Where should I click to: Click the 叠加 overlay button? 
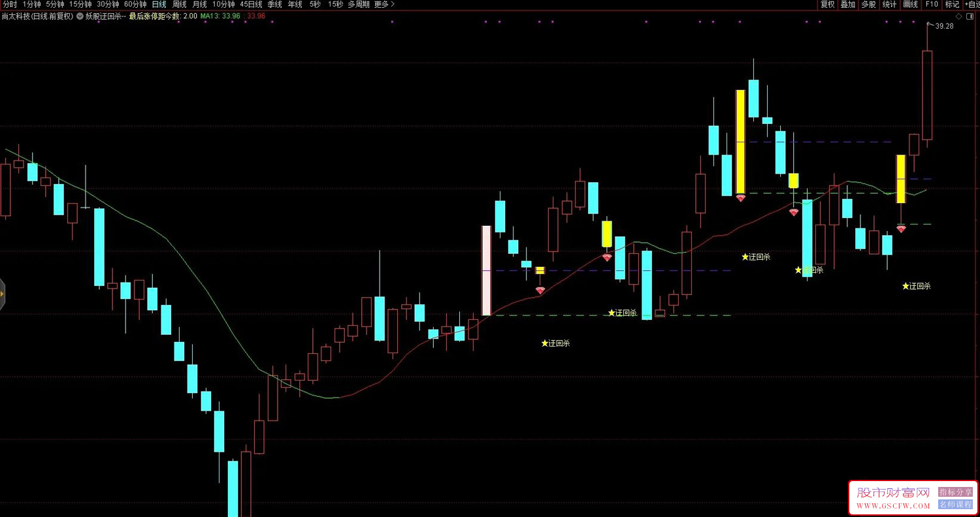(x=847, y=4)
